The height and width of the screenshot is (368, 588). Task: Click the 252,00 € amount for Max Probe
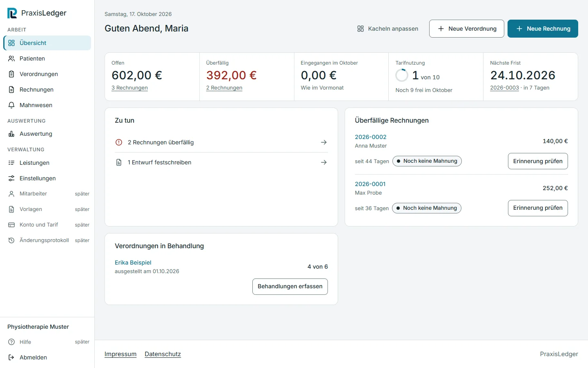point(555,188)
